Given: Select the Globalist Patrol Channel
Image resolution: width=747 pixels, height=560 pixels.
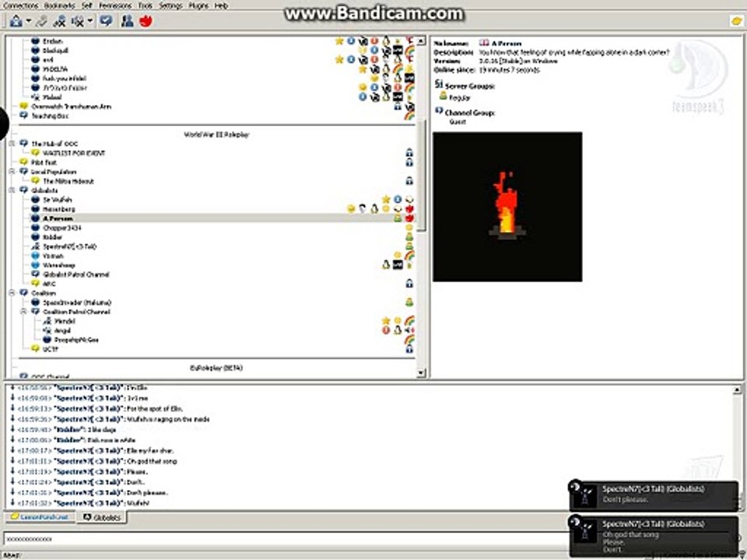Looking at the screenshot, I should tap(75, 275).
